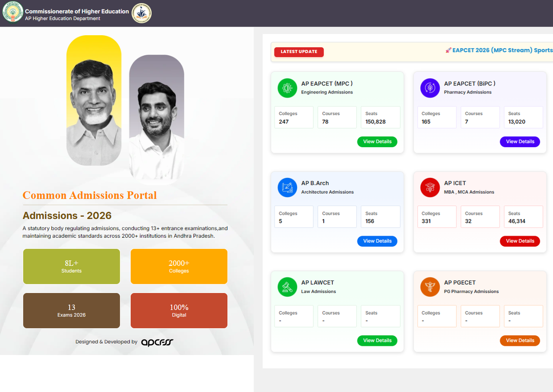Open the EAPCET 2026 (MPC Stream) Sports update link
553x392 pixels.
coord(502,50)
